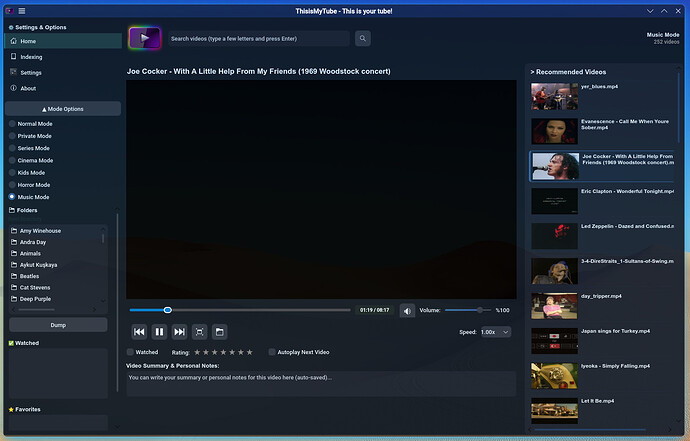
Task: Click the Indexing icon in the sidebar
Action: click(14, 56)
